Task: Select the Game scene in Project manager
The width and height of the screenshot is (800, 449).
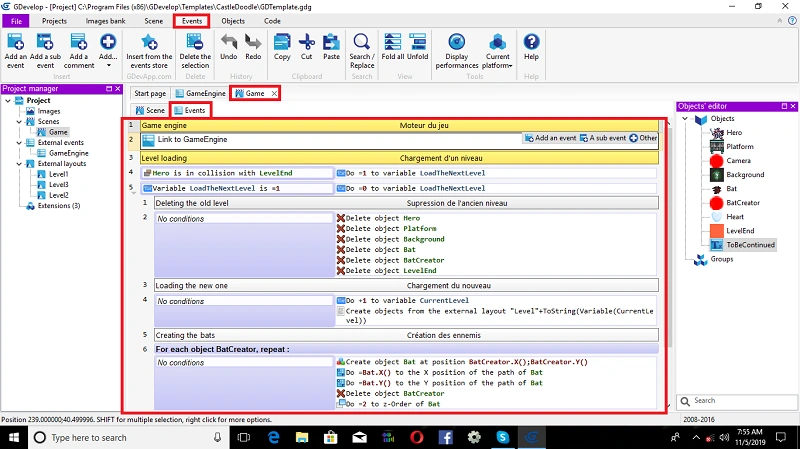Action: pos(58,132)
